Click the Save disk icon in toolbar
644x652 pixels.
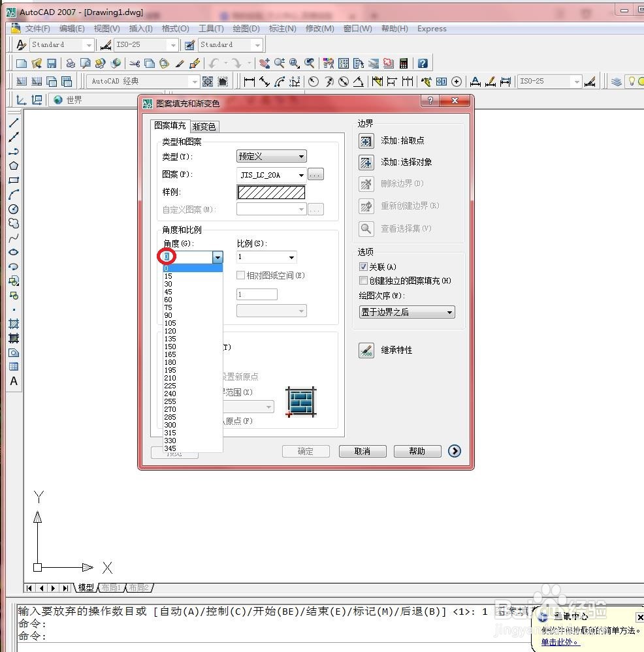(52, 63)
